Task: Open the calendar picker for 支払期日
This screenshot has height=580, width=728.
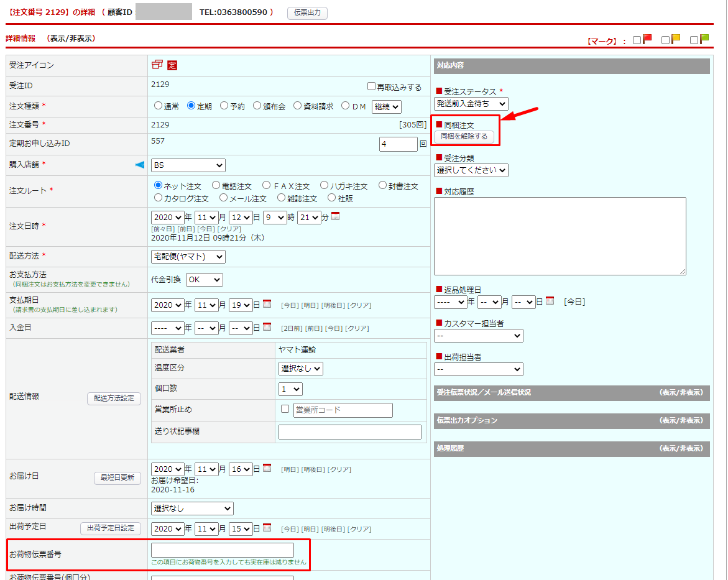Action: click(267, 304)
